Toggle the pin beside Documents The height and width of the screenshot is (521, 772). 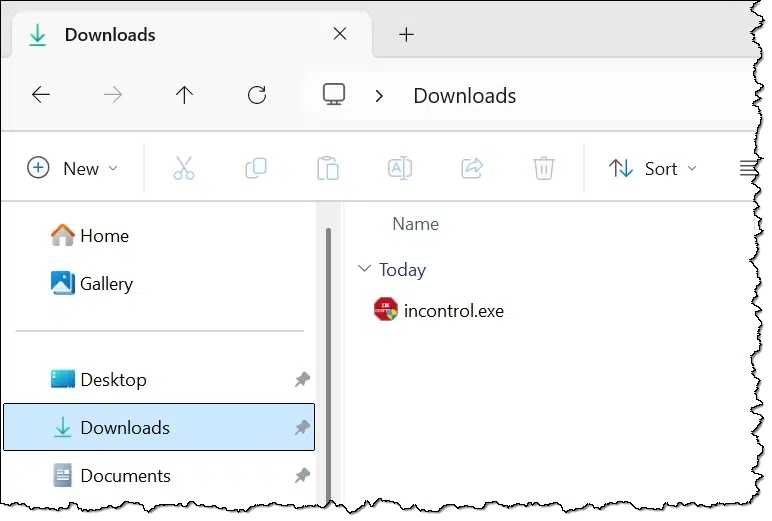(x=302, y=475)
